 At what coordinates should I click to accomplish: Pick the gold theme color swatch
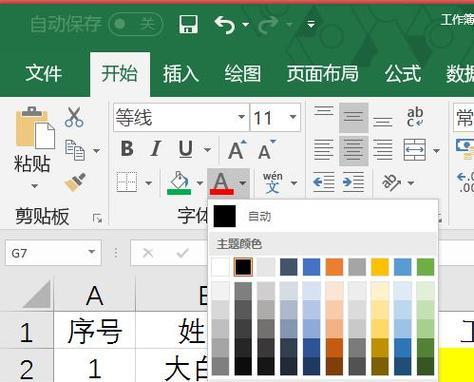coord(380,267)
